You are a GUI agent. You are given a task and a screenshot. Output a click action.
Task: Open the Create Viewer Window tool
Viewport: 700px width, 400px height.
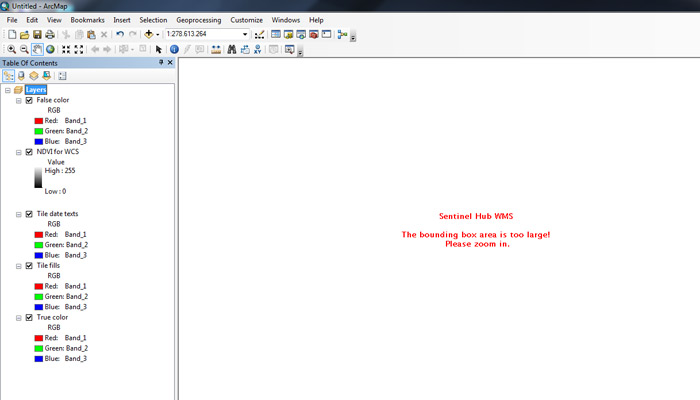pos(289,49)
